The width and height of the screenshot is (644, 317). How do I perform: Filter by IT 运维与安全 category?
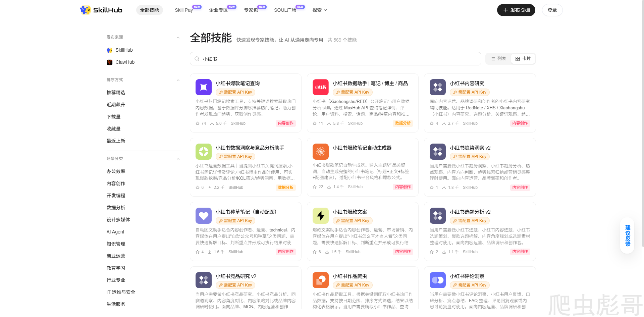click(x=121, y=292)
